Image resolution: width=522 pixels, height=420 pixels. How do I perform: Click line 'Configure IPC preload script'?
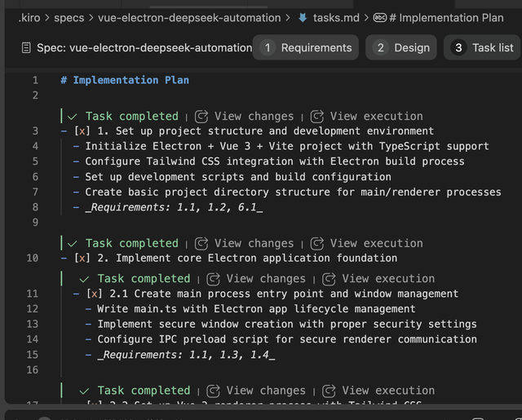coord(287,339)
